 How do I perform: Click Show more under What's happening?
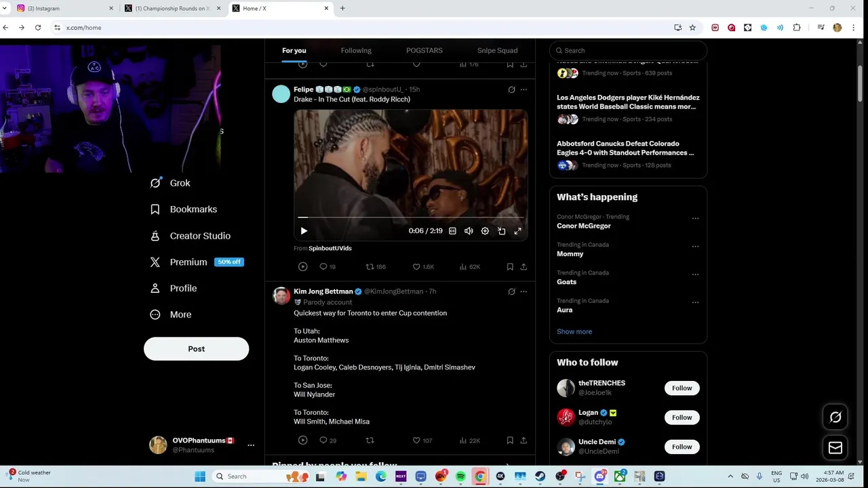pos(574,331)
